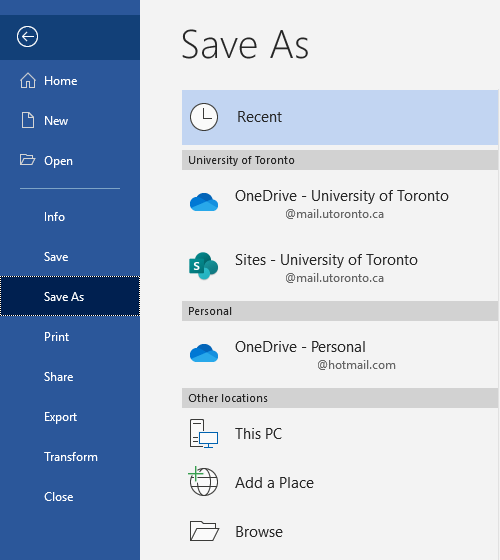Viewport: 500px width, 560px height.
Task: Click the Browse folder icon
Action: click(204, 531)
